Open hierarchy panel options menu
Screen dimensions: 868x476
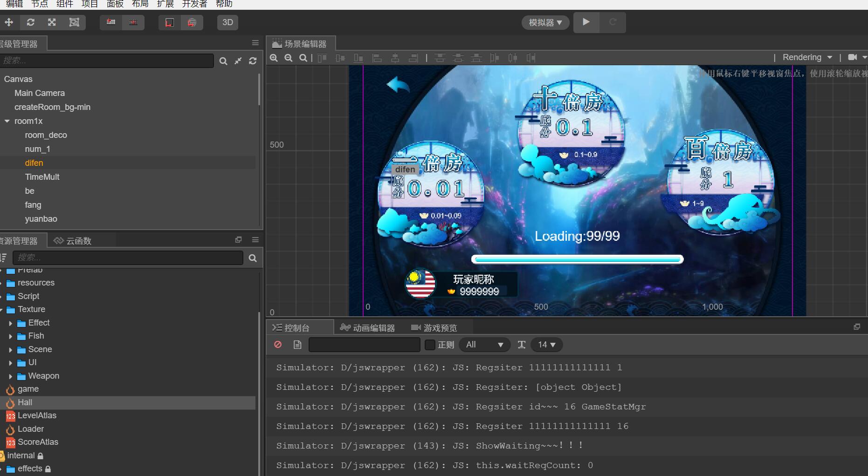pos(255,43)
